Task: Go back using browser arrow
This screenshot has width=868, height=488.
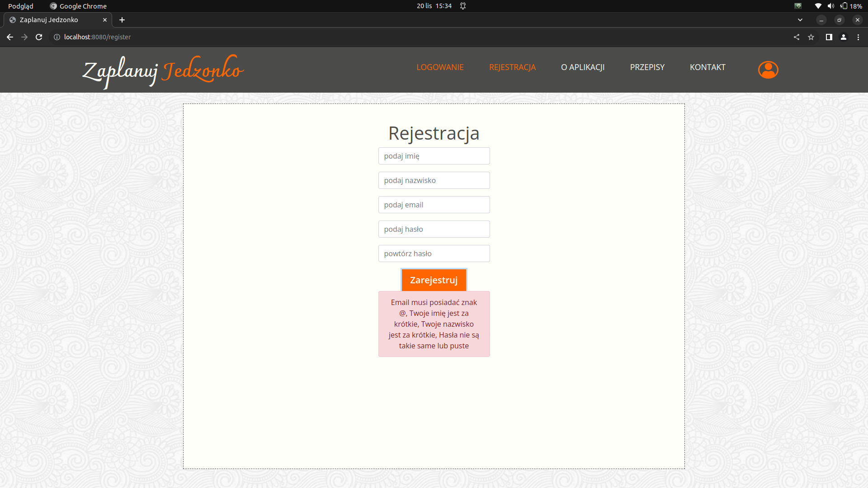Action: [x=10, y=37]
